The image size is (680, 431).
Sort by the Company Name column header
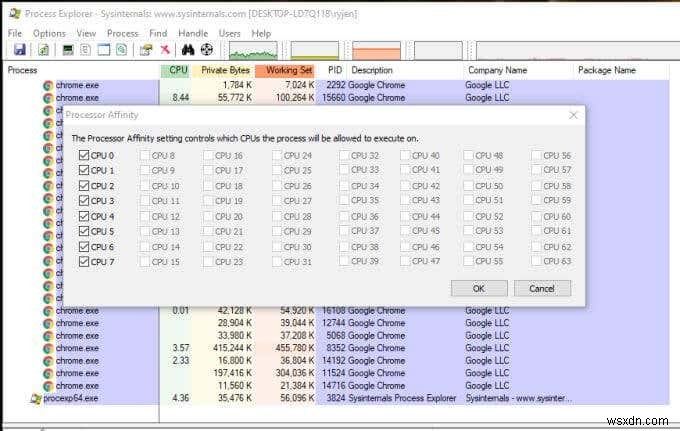519,70
